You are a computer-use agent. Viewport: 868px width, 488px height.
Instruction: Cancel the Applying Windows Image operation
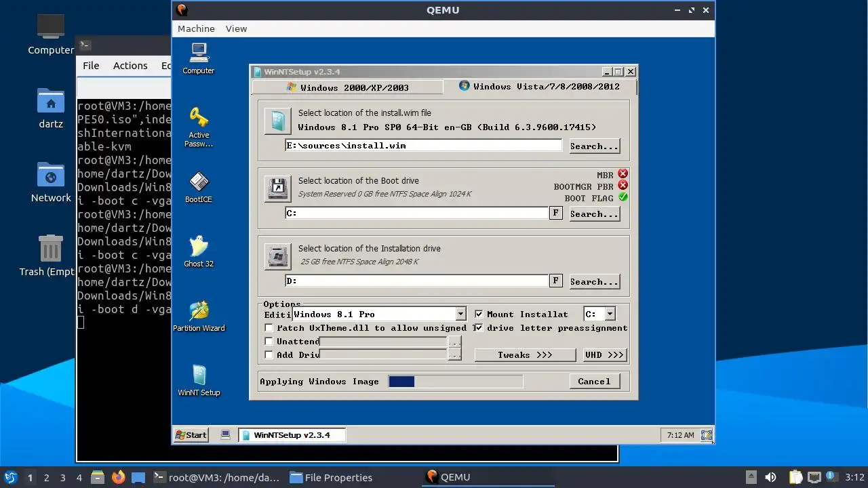(594, 381)
